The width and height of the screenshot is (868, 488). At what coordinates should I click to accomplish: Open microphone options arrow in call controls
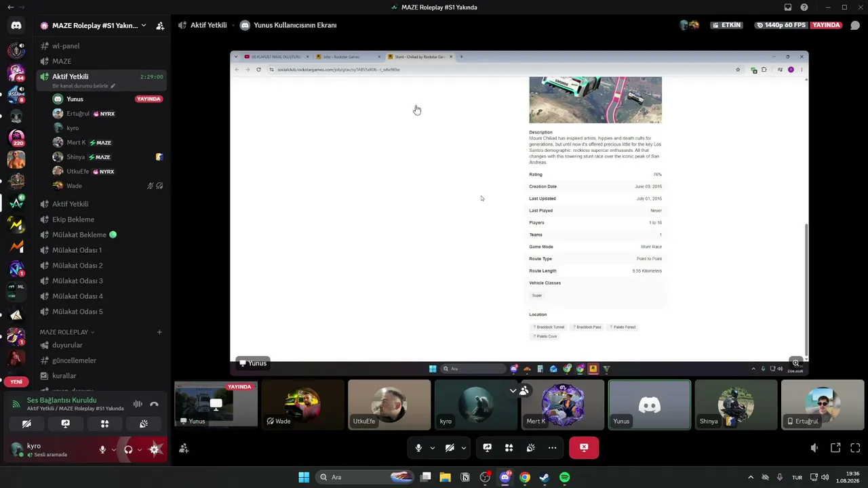tap(432, 448)
